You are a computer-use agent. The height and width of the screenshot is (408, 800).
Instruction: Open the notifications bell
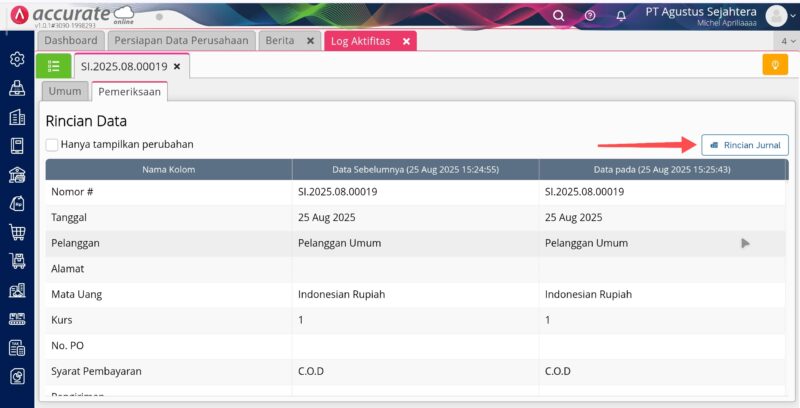tap(621, 15)
